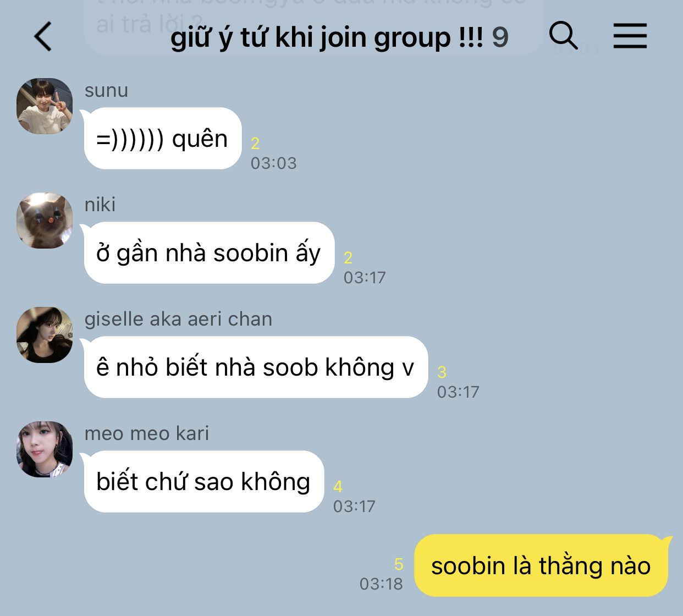Tap unread count 3 beside giselle's message
Screen dimensions: 683x616
(x=442, y=372)
